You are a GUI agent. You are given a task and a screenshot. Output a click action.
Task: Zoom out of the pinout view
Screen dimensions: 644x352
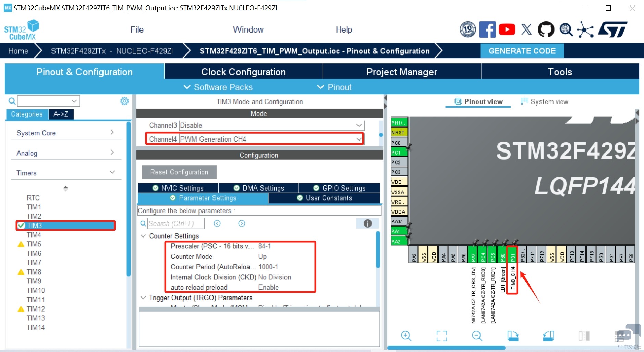coord(477,336)
